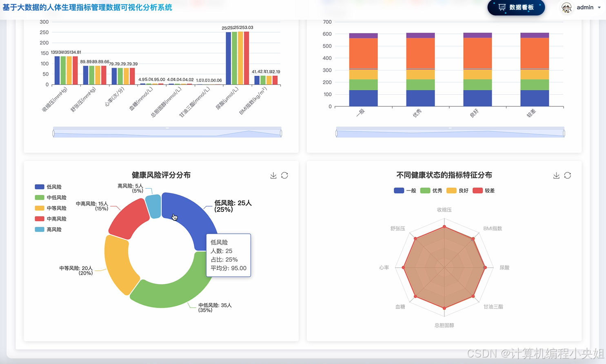Toggle the 良好 radar legend item
The width and height of the screenshot is (606, 364).
tap(457, 190)
